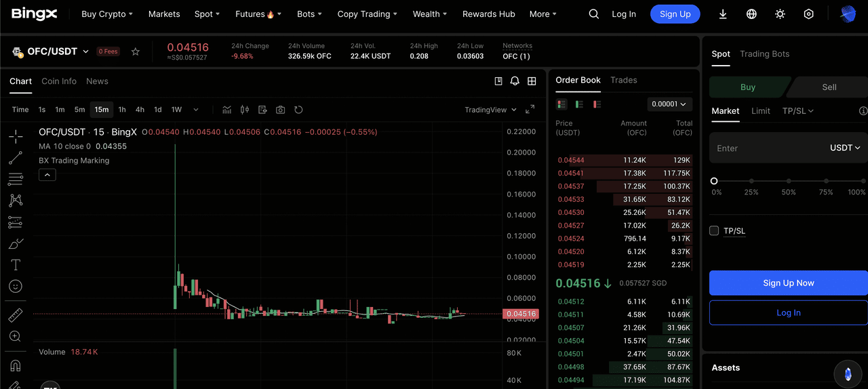
Task: Open the 0.00001 price precision dropdown
Action: coord(669,104)
